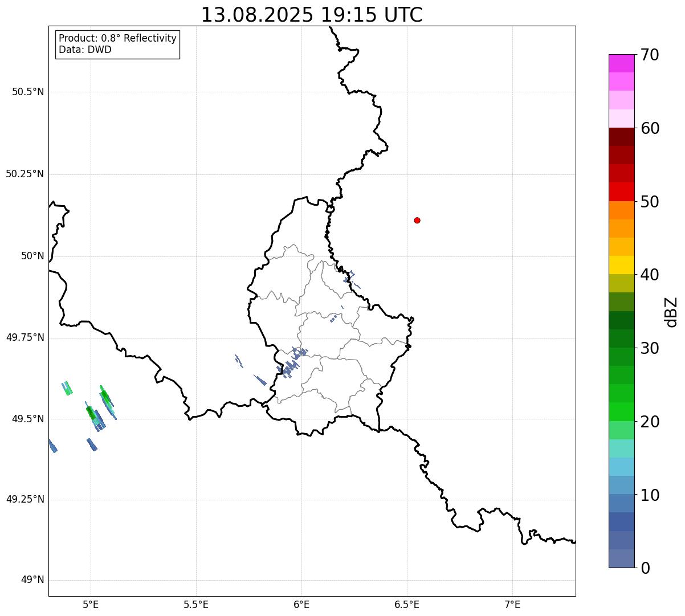Image resolution: width=685 pixels, height=616 pixels.
Task: Click the colorbar "50" tick label
Action: 650,202
